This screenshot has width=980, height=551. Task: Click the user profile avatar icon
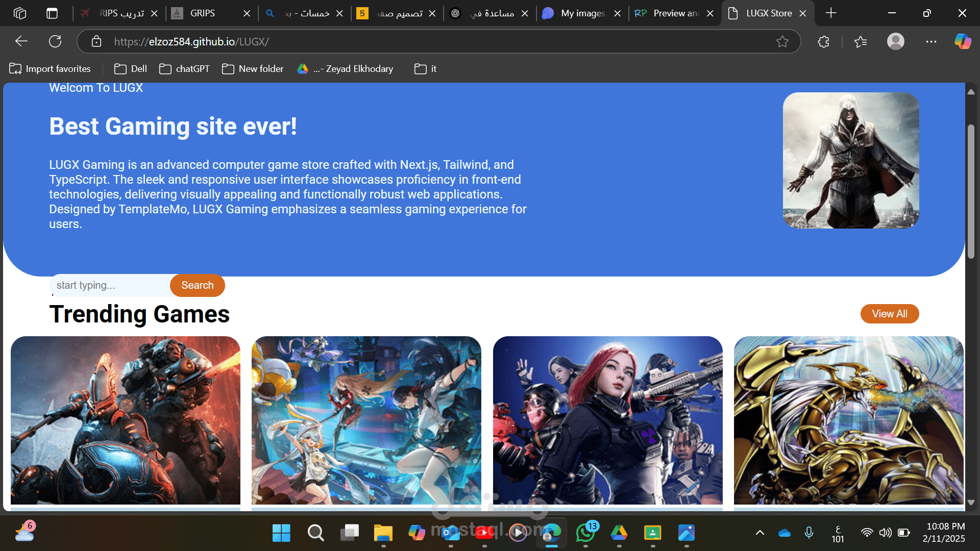coord(895,41)
